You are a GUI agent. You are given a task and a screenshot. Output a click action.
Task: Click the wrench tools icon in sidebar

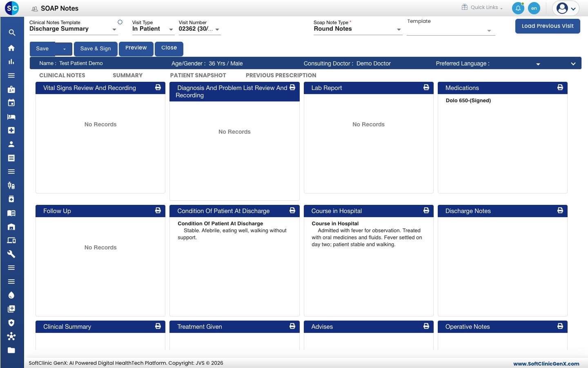(x=11, y=254)
